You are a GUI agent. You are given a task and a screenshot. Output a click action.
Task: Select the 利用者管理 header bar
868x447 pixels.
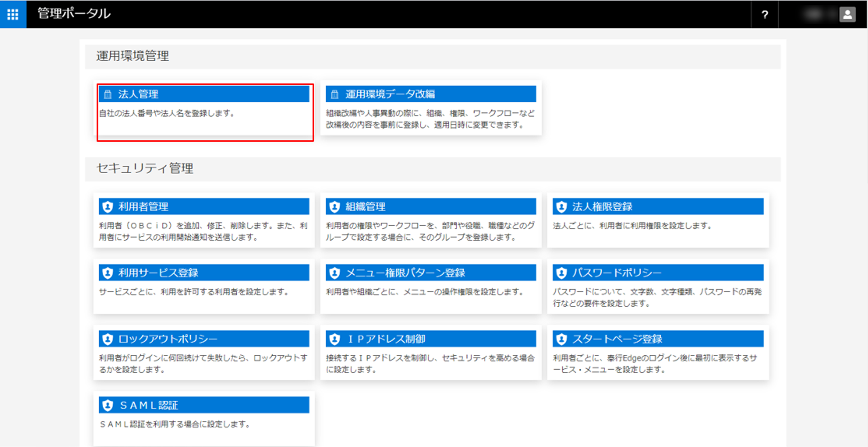click(204, 207)
